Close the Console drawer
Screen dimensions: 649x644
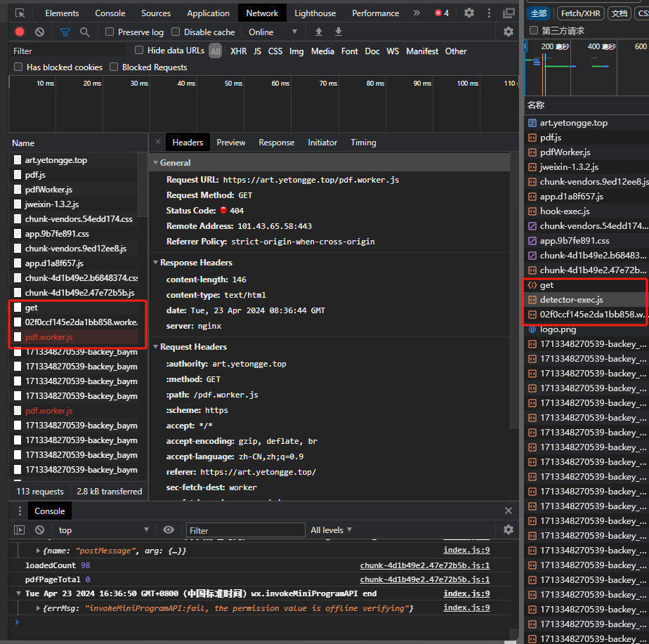pos(509,511)
